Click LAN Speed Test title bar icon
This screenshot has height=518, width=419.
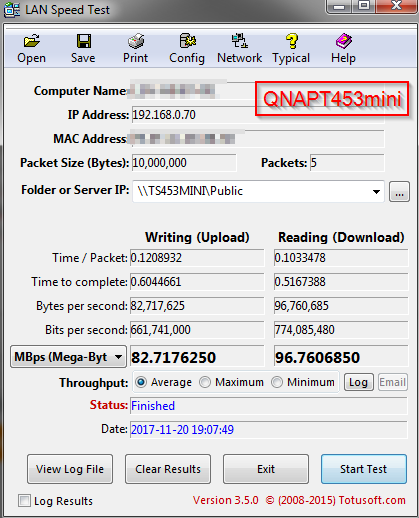(12, 9)
